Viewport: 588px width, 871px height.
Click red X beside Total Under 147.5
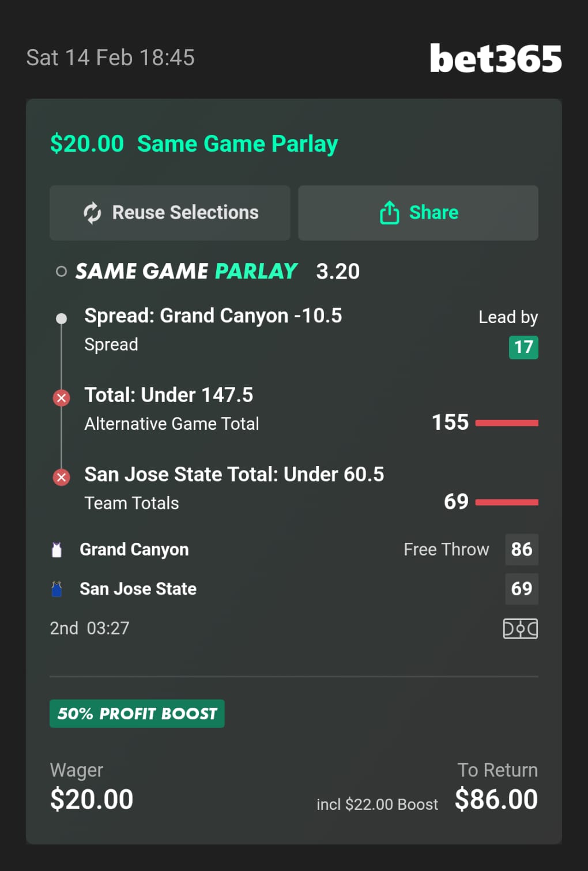coord(62,398)
